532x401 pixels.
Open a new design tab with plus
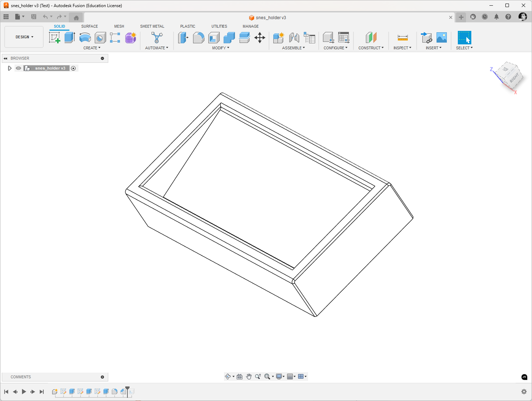(x=461, y=17)
